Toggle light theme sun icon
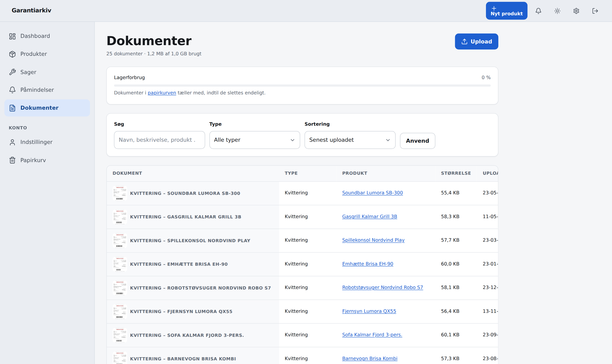This screenshot has height=364, width=612. 557,11
